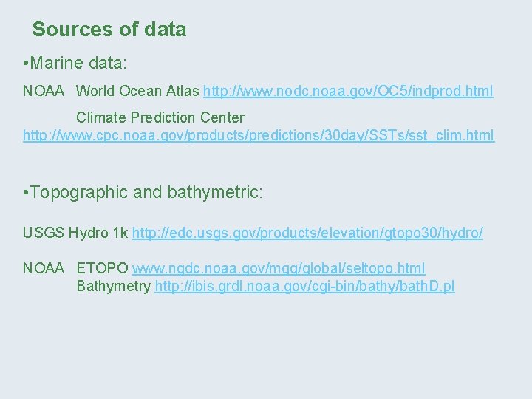Click the NOAA label beside World Ocean Atlas
This screenshot has height=399, width=532.
[44, 92]
